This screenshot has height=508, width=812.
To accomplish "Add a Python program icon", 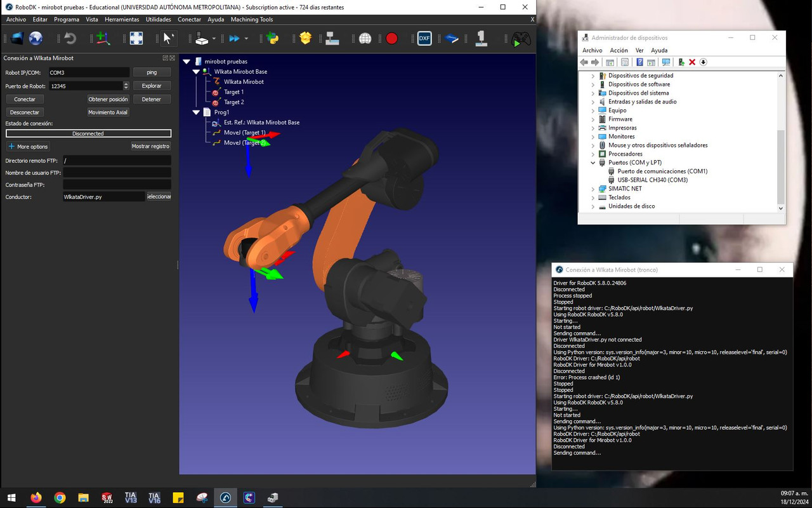I will coord(273,39).
